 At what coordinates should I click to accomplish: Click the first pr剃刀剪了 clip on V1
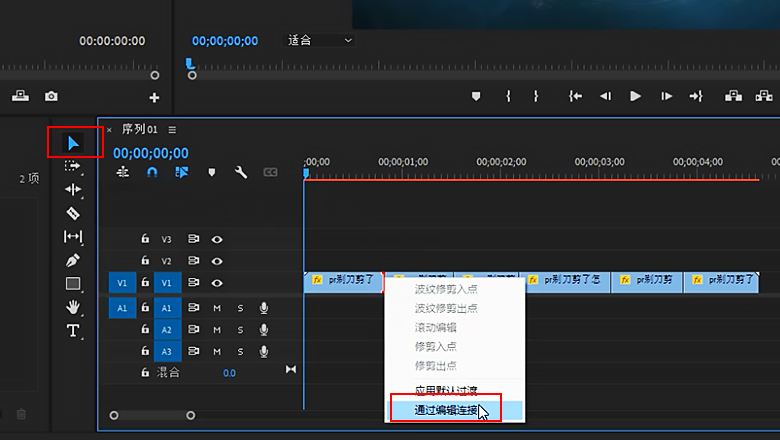tap(344, 282)
